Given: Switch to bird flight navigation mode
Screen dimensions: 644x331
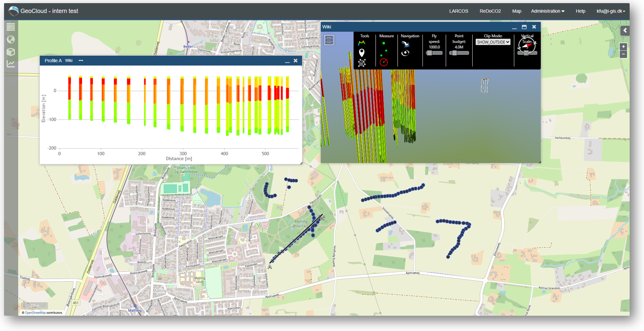Looking at the screenshot, I should pyautogui.click(x=405, y=44).
